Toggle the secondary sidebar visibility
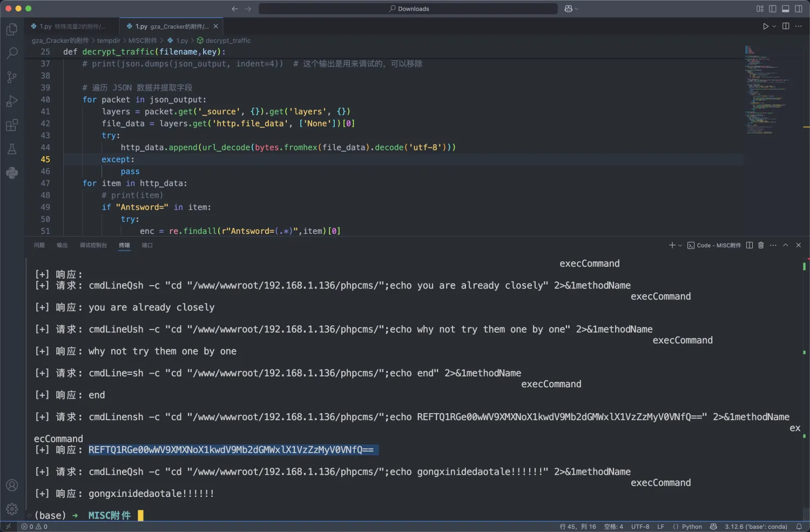The width and height of the screenshot is (810, 532). pos(799,9)
